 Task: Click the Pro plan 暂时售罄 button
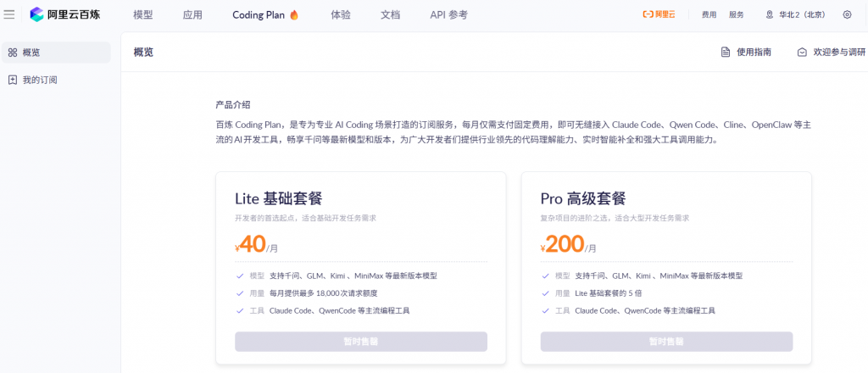click(666, 342)
